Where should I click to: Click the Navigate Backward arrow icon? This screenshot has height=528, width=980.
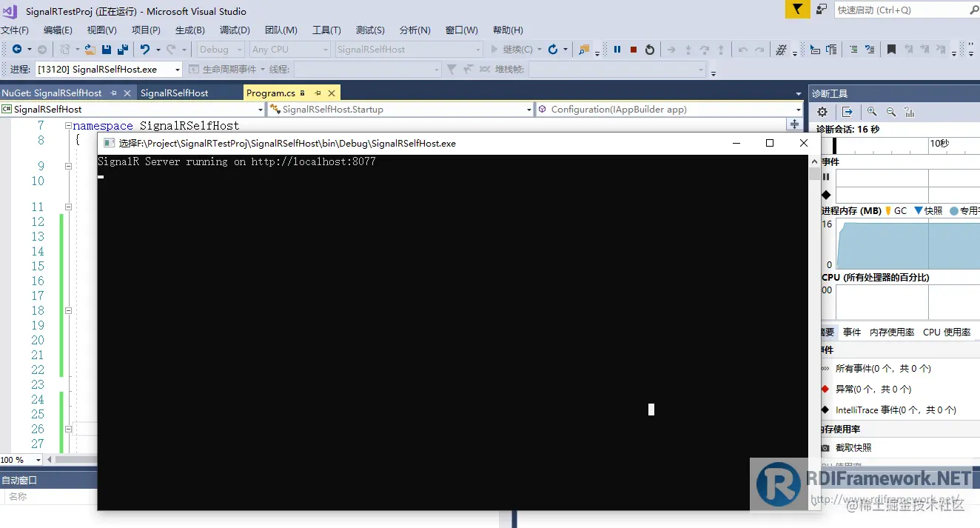[16, 50]
